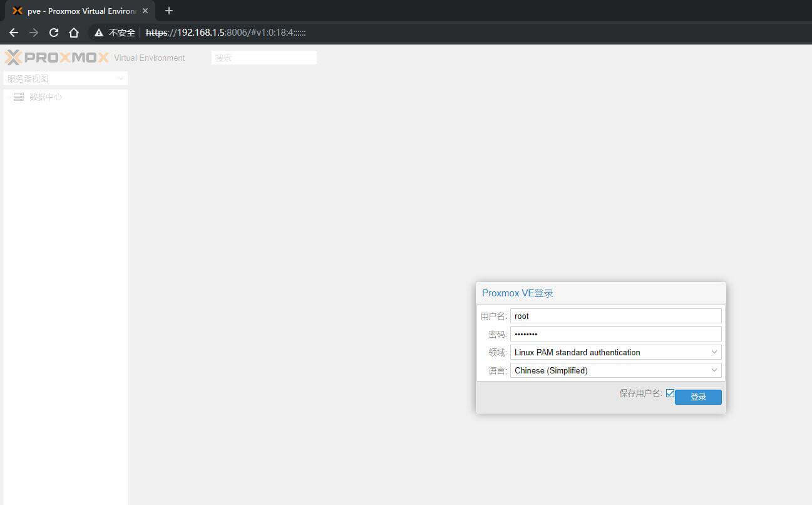Open a new browser tab
This screenshot has height=505, width=812.
pyautogui.click(x=168, y=11)
